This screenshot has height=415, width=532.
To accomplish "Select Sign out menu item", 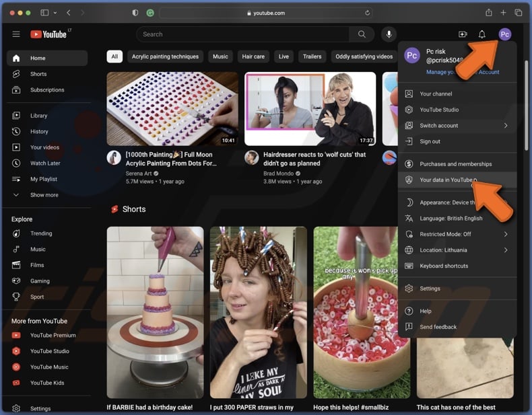I will [x=457, y=142].
